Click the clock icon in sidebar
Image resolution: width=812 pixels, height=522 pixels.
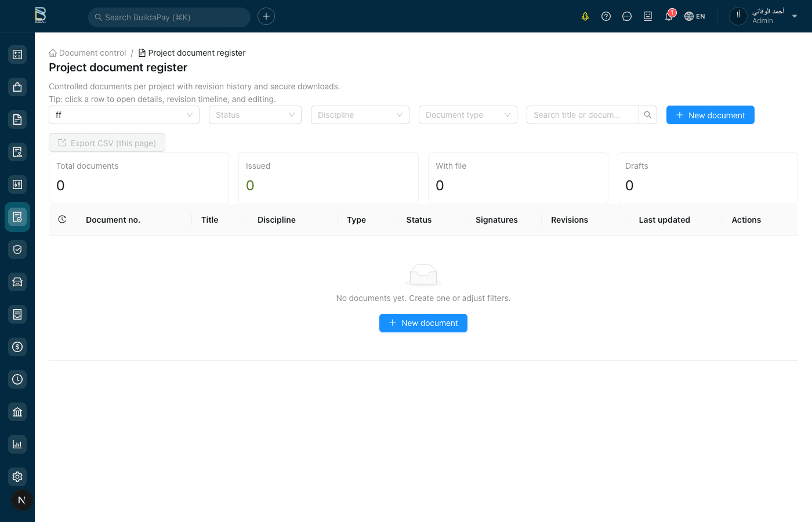(x=17, y=379)
